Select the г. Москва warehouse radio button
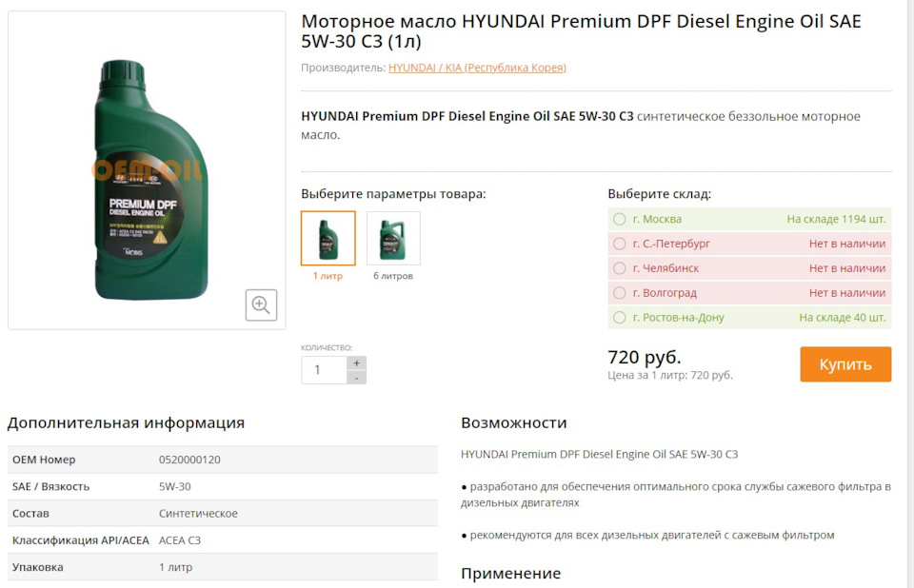The width and height of the screenshot is (914, 588). pyautogui.click(x=620, y=219)
